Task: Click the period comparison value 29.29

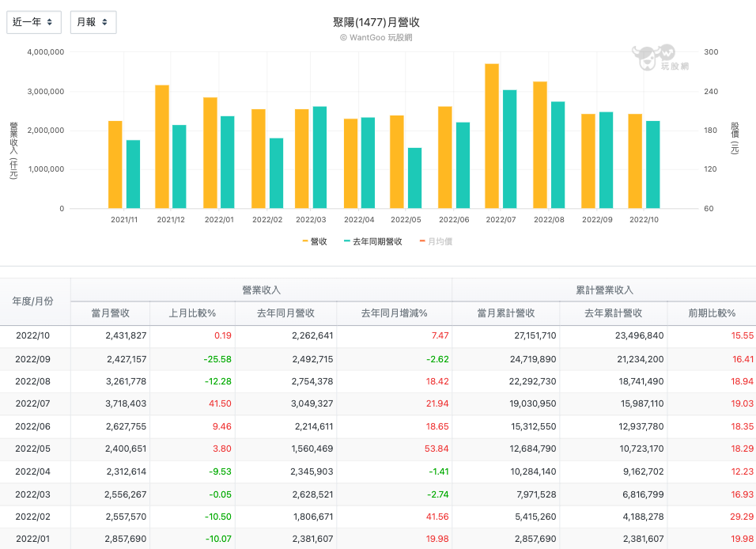Action: [x=742, y=517]
